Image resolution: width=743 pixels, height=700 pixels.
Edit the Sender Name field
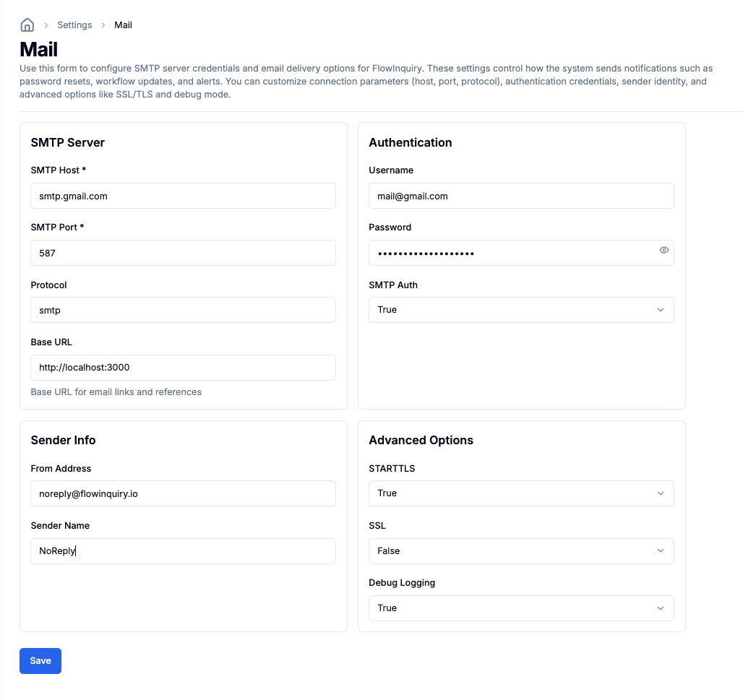(x=183, y=550)
